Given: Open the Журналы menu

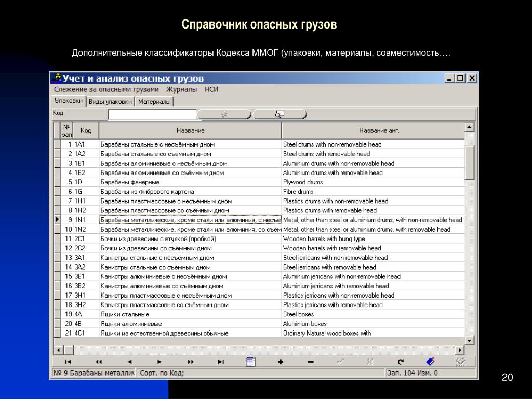Looking at the screenshot, I should (x=181, y=89).
